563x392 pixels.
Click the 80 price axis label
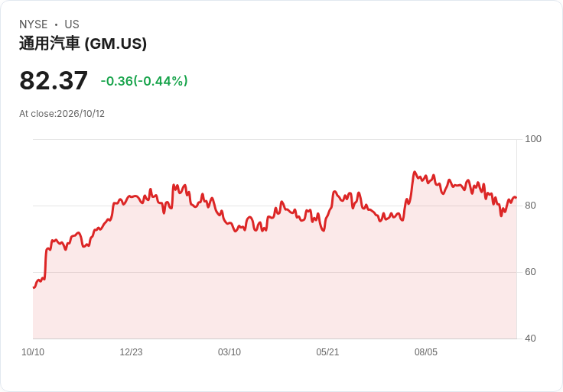pos(530,206)
